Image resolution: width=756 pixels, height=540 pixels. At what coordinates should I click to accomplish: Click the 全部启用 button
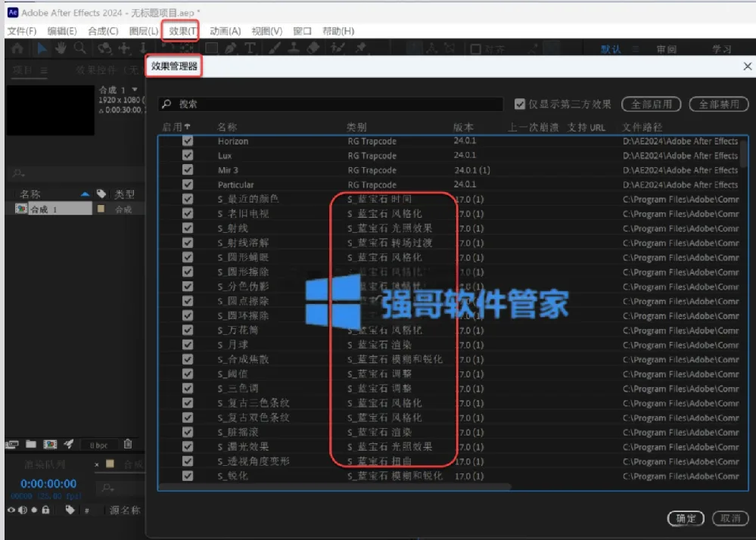click(x=652, y=104)
